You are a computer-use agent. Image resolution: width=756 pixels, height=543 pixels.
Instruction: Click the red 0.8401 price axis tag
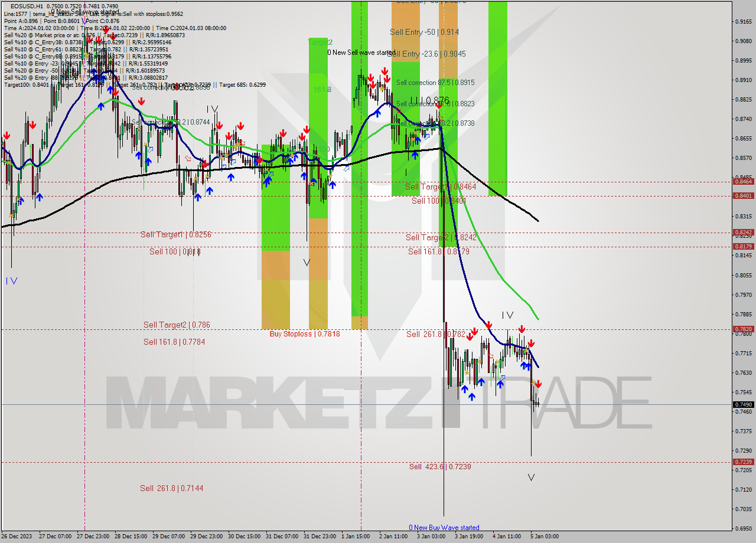(743, 196)
